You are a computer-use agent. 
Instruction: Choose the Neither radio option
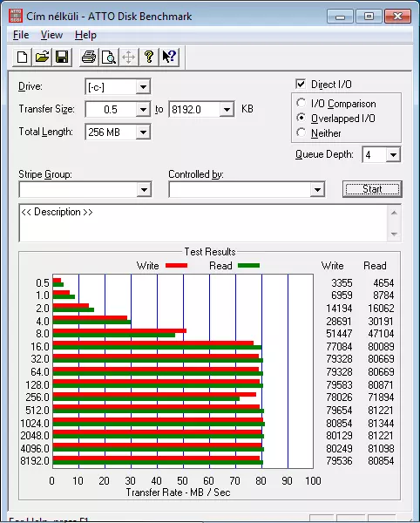coord(301,132)
